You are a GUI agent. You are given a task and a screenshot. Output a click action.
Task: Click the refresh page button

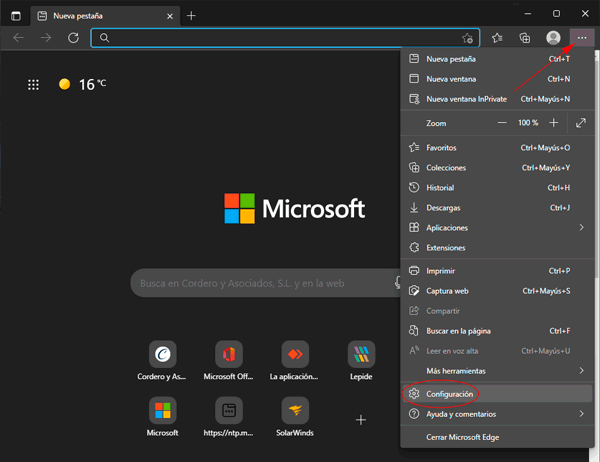[x=73, y=38]
